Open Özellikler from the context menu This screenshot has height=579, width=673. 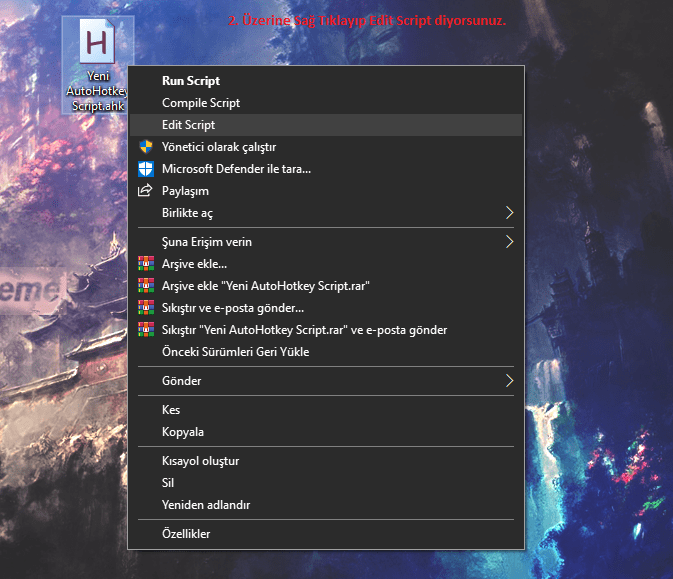pos(326,534)
